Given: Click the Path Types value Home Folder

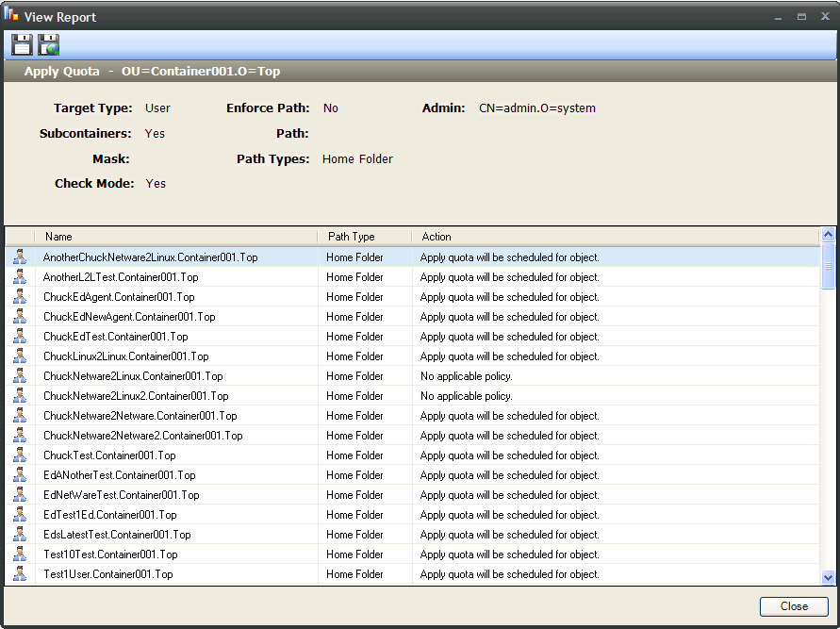Looking at the screenshot, I should pyautogui.click(x=357, y=159).
